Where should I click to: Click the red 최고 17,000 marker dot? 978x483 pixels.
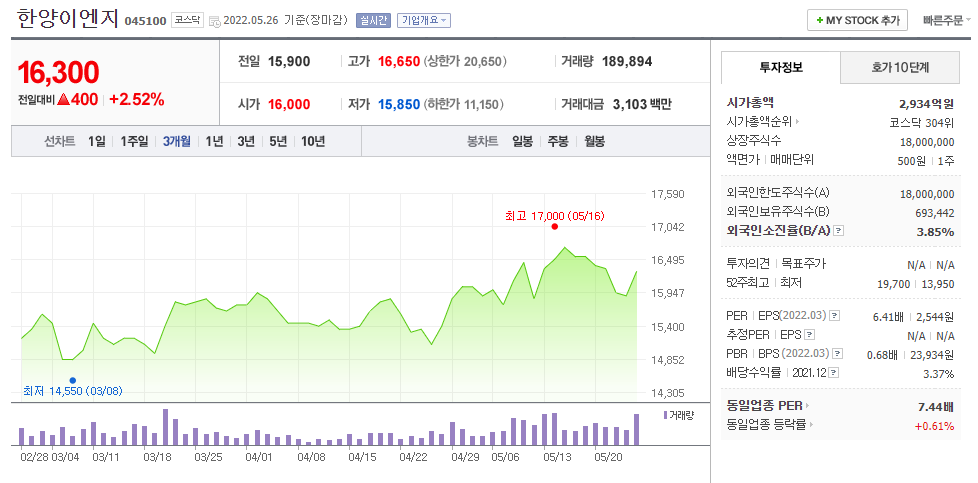coord(554,227)
